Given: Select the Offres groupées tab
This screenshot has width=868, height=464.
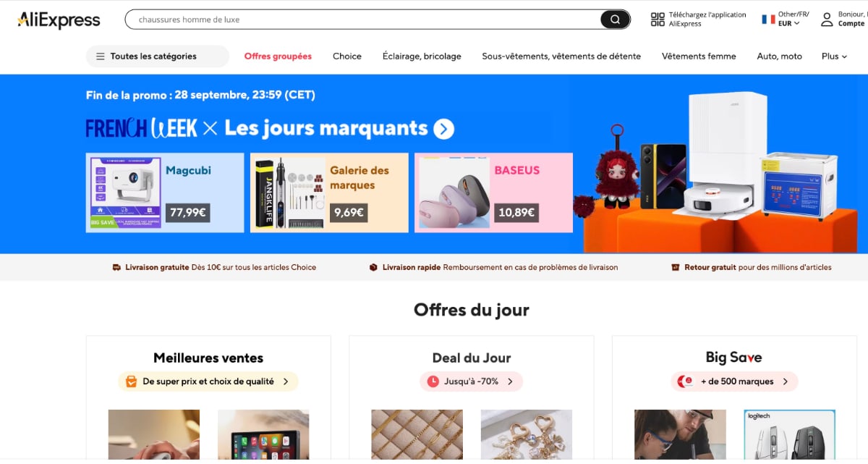Looking at the screenshot, I should coord(278,56).
